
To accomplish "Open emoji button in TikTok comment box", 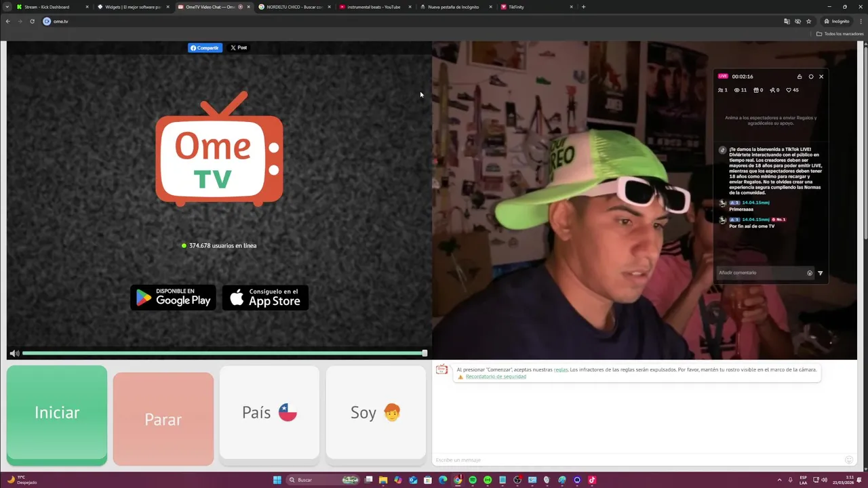I will click(810, 273).
